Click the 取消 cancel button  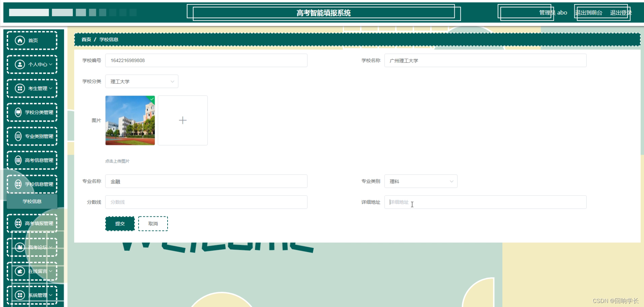click(153, 223)
